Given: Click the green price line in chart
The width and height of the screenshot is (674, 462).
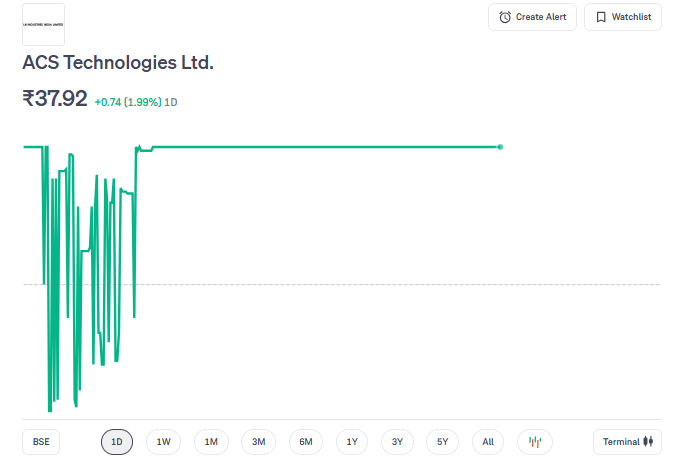Looking at the screenshot, I should 320,147.
